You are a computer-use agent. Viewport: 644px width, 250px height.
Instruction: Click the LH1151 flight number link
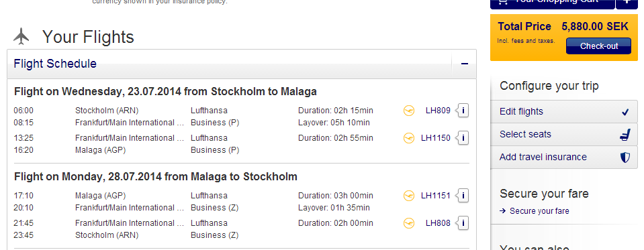[435, 196]
